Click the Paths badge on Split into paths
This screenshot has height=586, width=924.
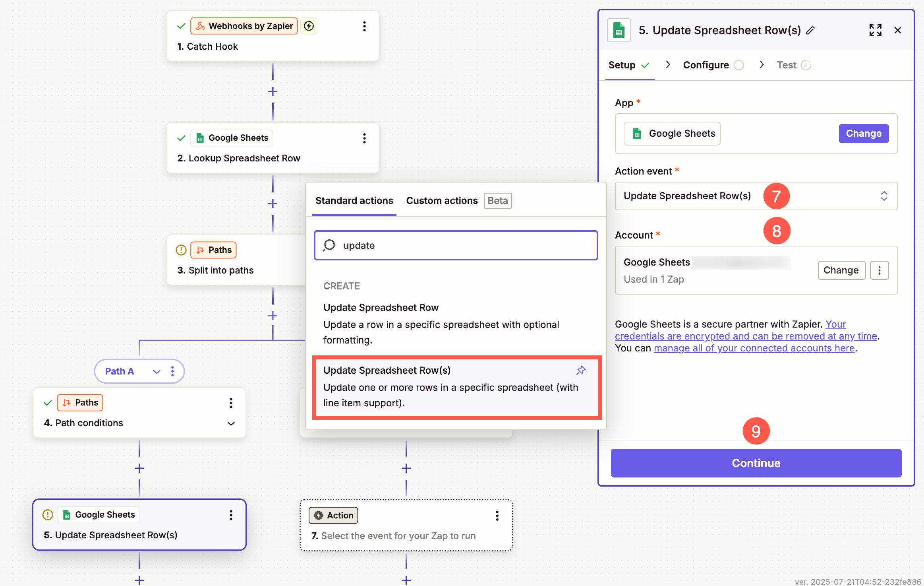coord(213,250)
